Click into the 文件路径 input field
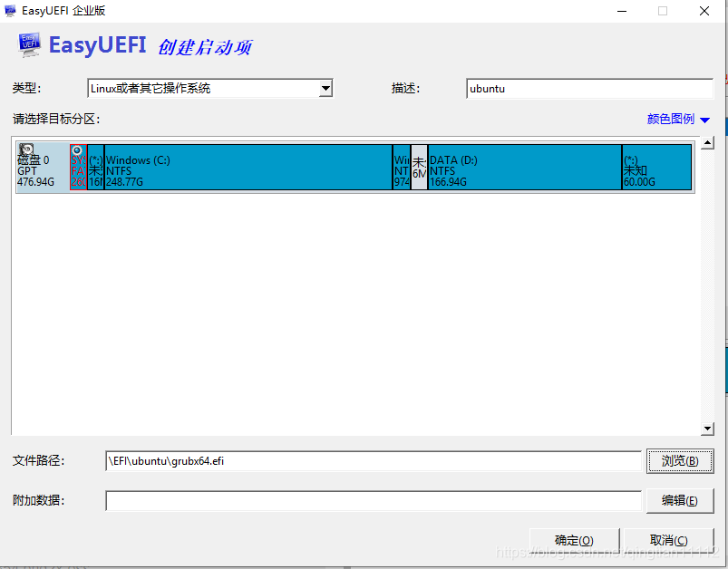This screenshot has height=569, width=728. click(374, 461)
